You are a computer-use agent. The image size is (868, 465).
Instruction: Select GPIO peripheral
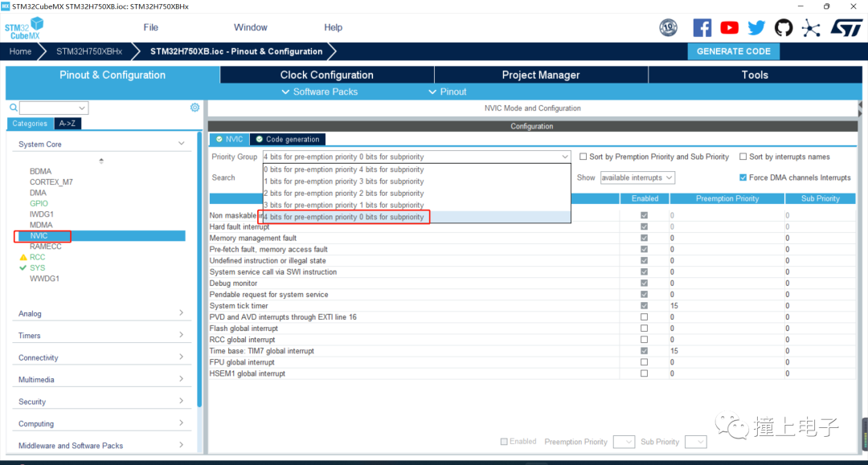click(x=39, y=203)
